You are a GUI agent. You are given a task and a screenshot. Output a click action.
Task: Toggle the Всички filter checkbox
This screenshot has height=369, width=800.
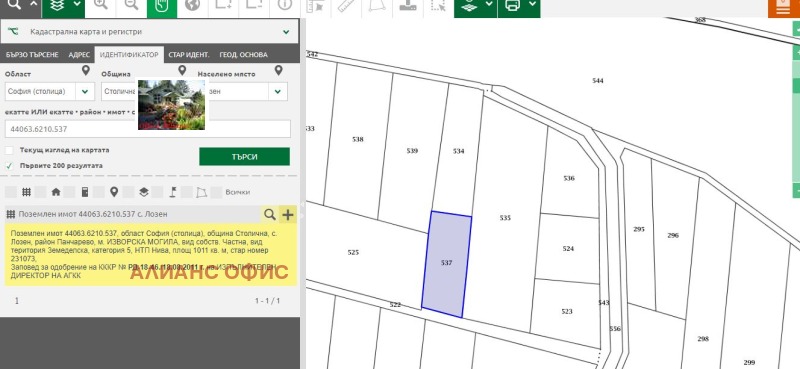(217, 192)
